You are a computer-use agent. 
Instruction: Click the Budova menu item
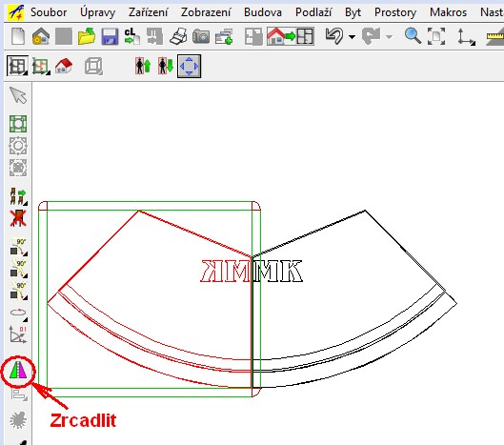[263, 12]
